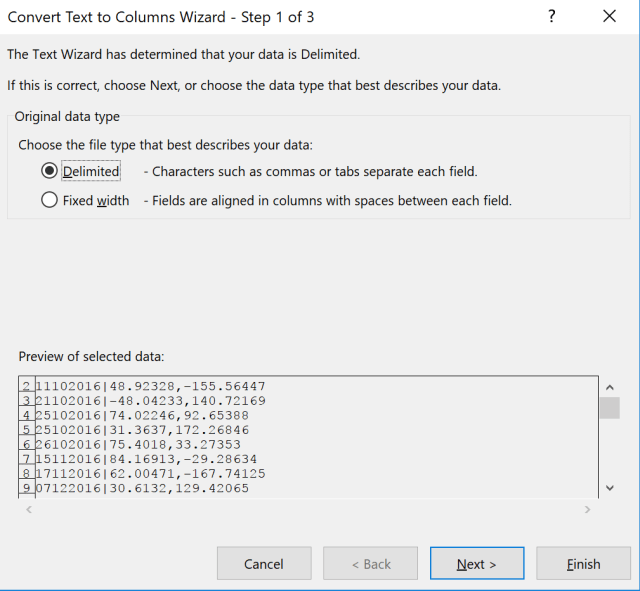Click preview row 25102016|31.3637,172.26846

[x=142, y=430]
